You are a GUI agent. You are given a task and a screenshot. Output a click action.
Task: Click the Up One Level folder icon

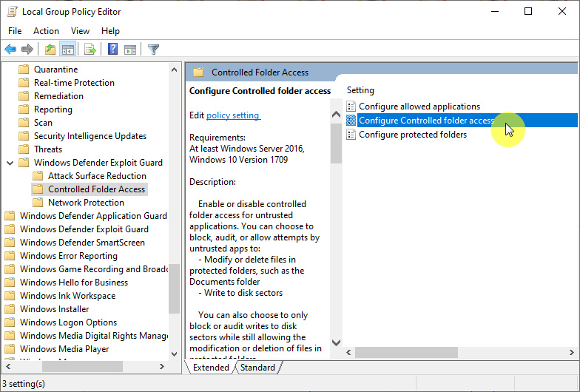(50, 50)
